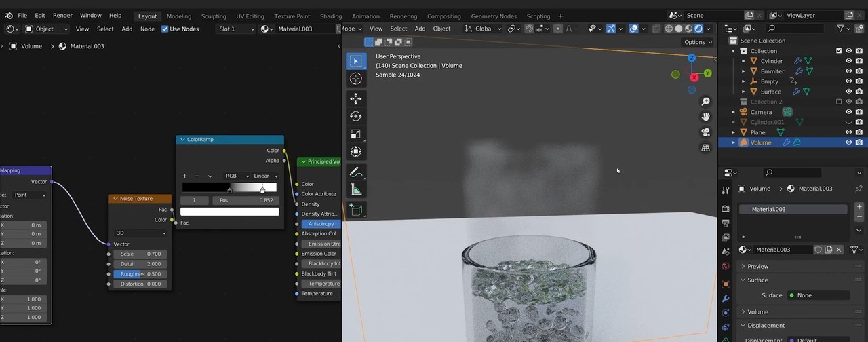Image resolution: width=868 pixels, height=342 pixels.
Task: Open the Render properties tab
Action: 726,208
